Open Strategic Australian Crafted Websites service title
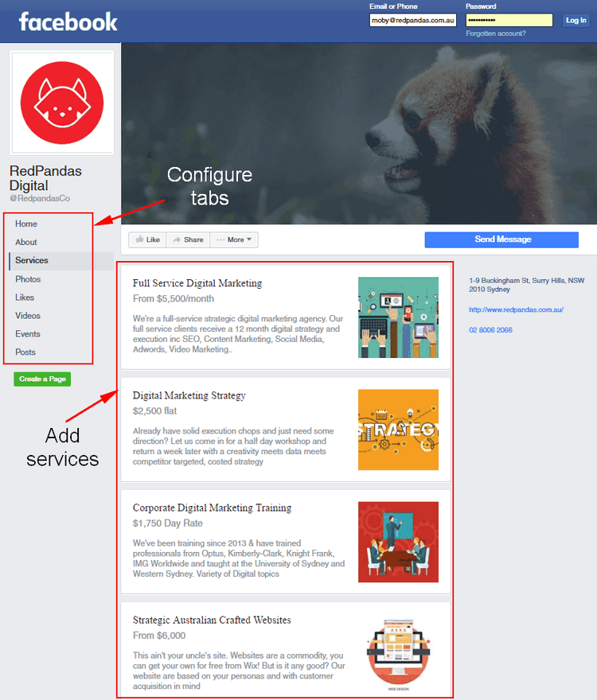Viewport: 597px width, 700px height. tap(212, 620)
